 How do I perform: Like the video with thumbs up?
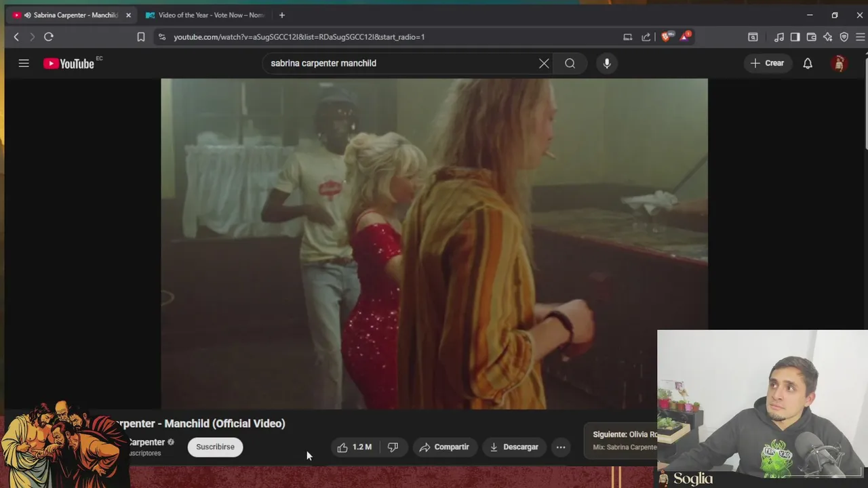354,447
